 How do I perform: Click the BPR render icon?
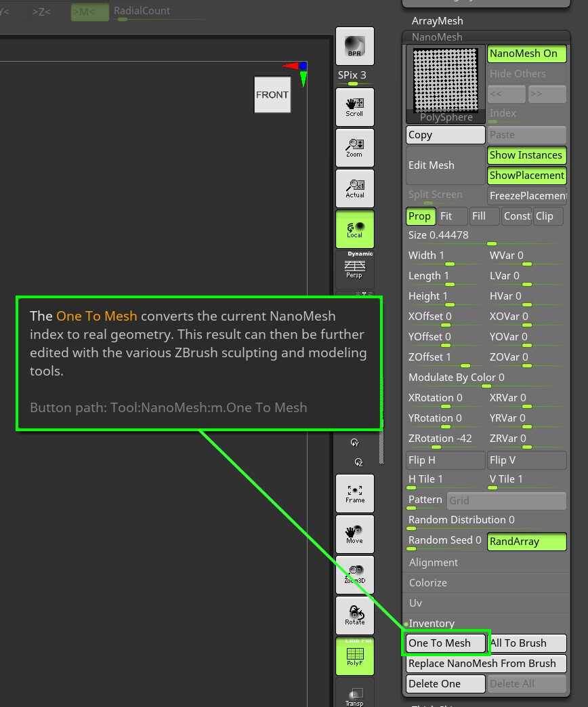pyautogui.click(x=354, y=46)
